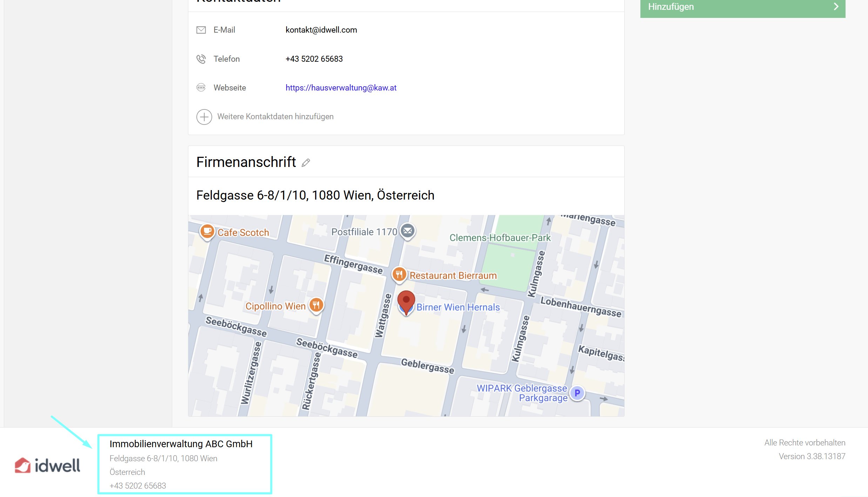Expand the Hinzufügen chevron arrow
Viewport: 868px width, 497px height.
pyautogui.click(x=836, y=7)
